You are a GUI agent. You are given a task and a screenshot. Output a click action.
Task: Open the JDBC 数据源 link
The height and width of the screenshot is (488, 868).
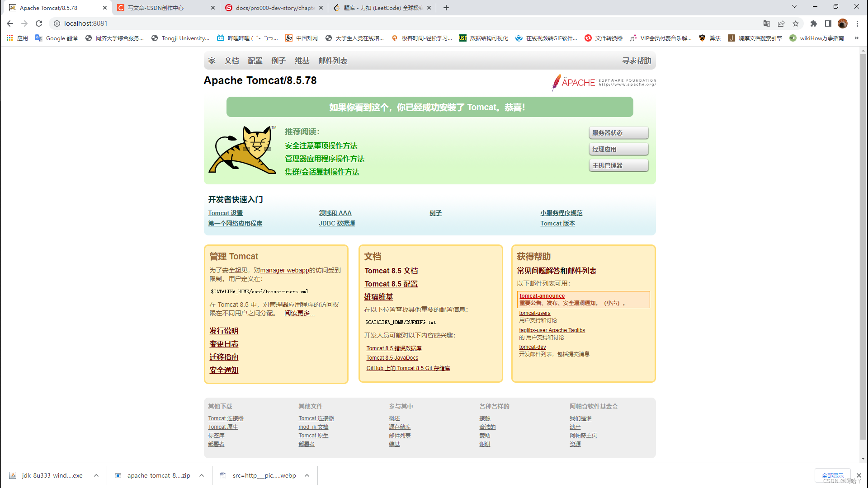pyautogui.click(x=337, y=223)
